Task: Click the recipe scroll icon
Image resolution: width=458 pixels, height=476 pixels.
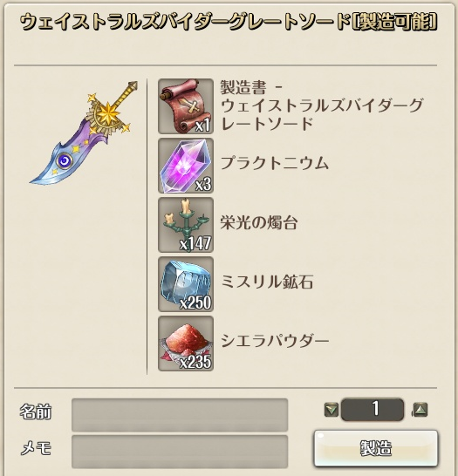Action: coord(186,106)
